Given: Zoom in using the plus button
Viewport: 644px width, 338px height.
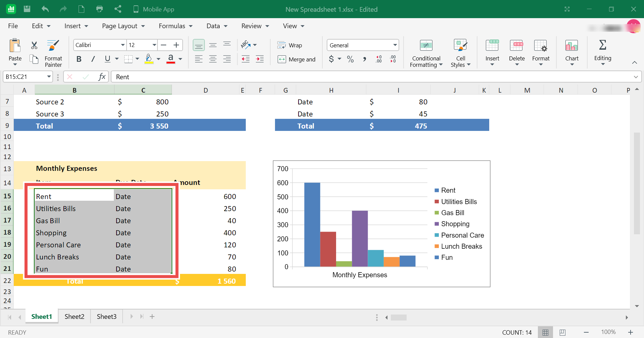Looking at the screenshot, I should coord(631,332).
